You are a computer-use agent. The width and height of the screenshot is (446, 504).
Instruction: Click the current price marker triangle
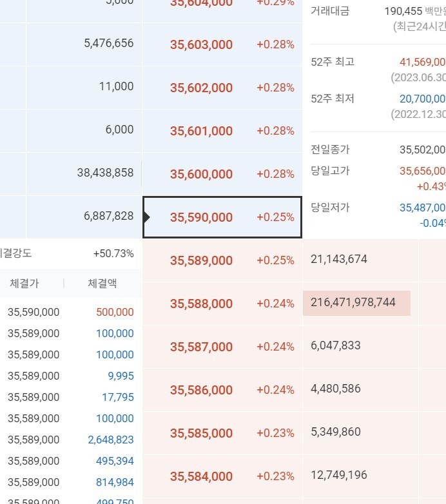(148, 217)
